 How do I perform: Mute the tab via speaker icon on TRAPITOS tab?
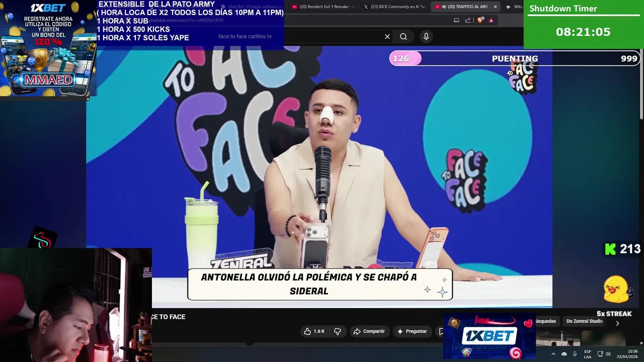444,7
